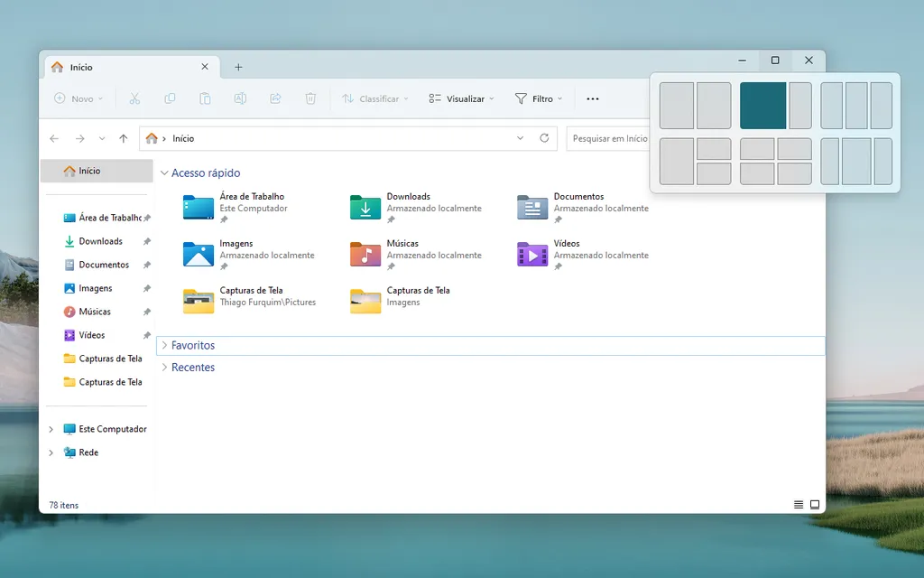The height and width of the screenshot is (578, 924).
Task: Click the Copy icon in toolbar
Action: click(x=170, y=98)
